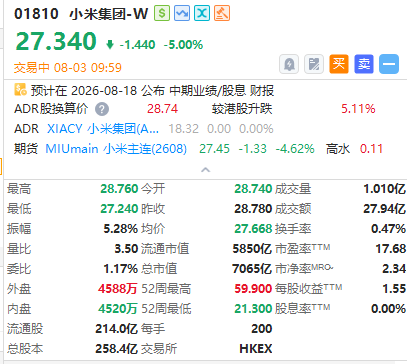The height and width of the screenshot is (364, 407).
Task: Click 每股收益TTM value 1.55
Action: 394,289
